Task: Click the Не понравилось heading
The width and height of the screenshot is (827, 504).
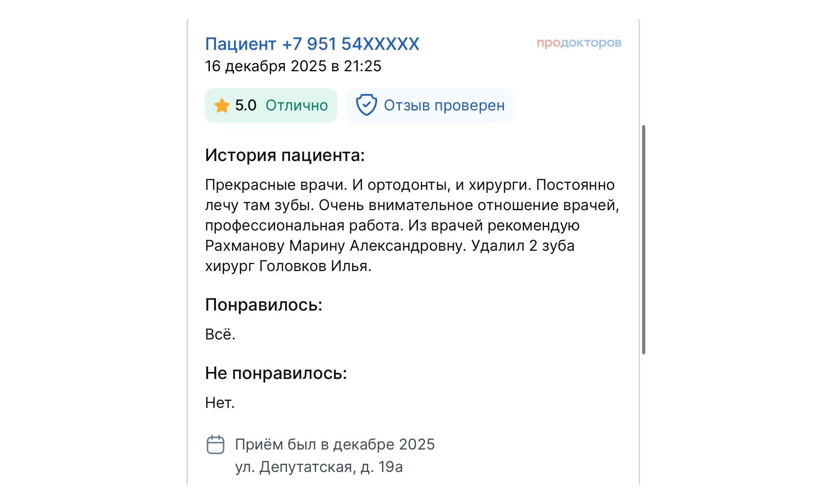Action: tap(276, 373)
